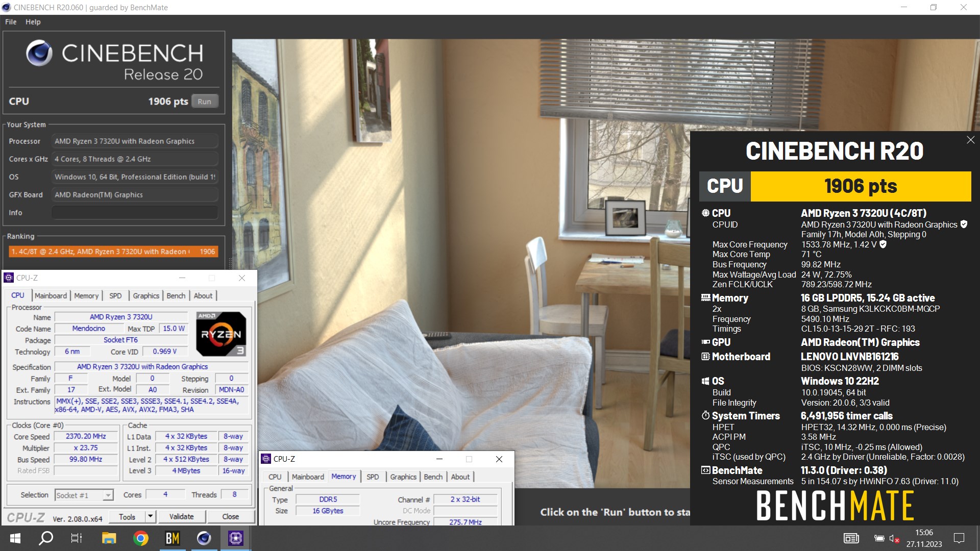The width and height of the screenshot is (980, 551).
Task: Open Google Chrome from taskbar
Action: [x=141, y=538]
